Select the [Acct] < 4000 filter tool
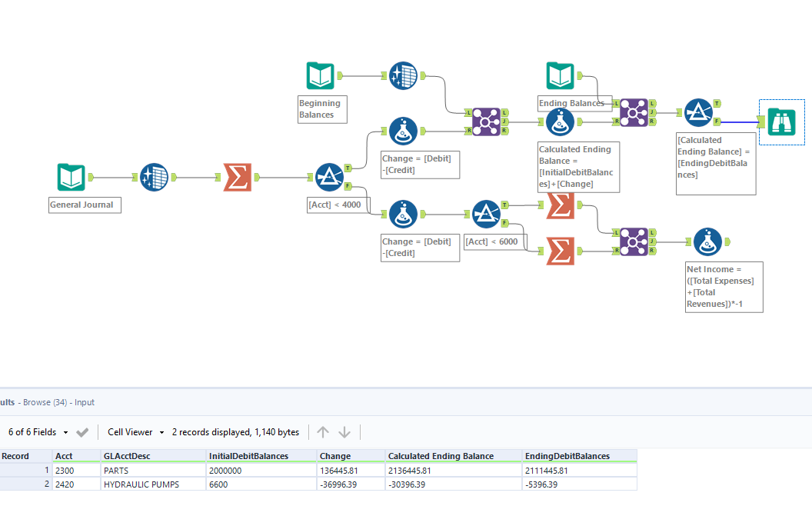 click(329, 177)
